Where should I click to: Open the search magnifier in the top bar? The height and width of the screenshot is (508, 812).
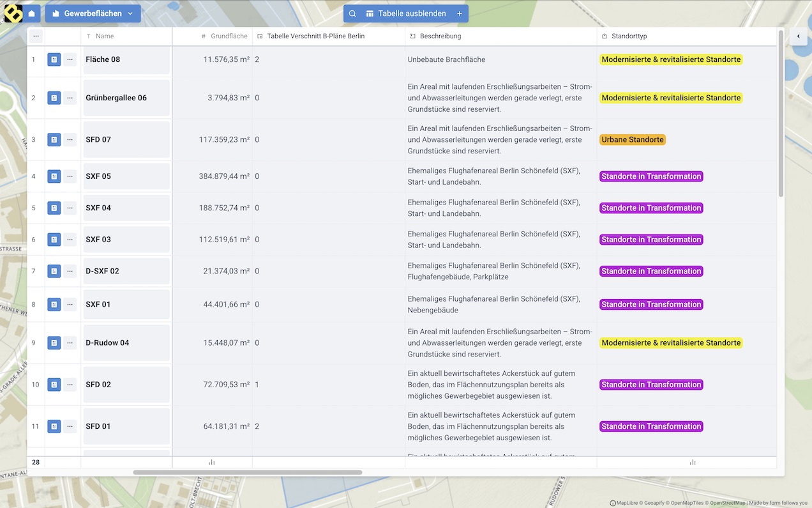point(352,13)
